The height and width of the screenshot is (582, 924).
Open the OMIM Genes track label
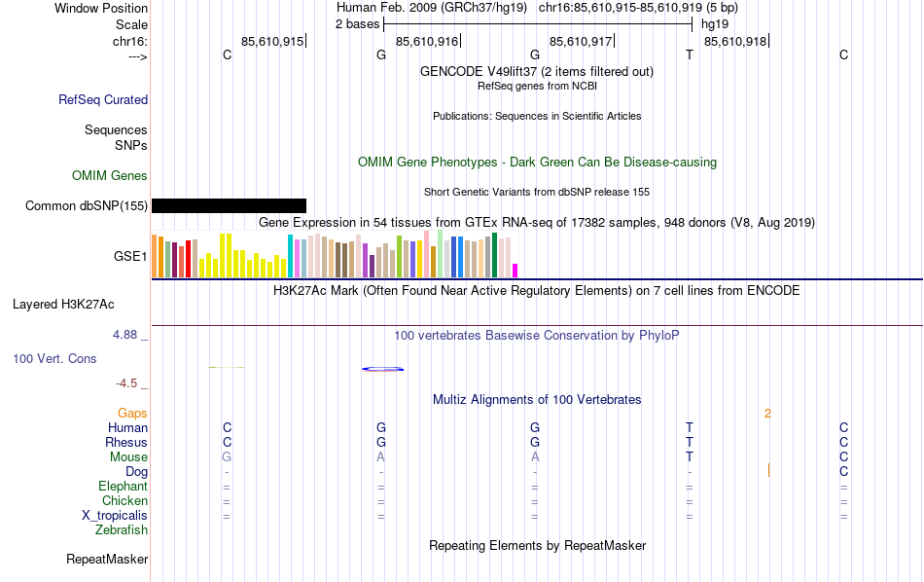click(110, 176)
